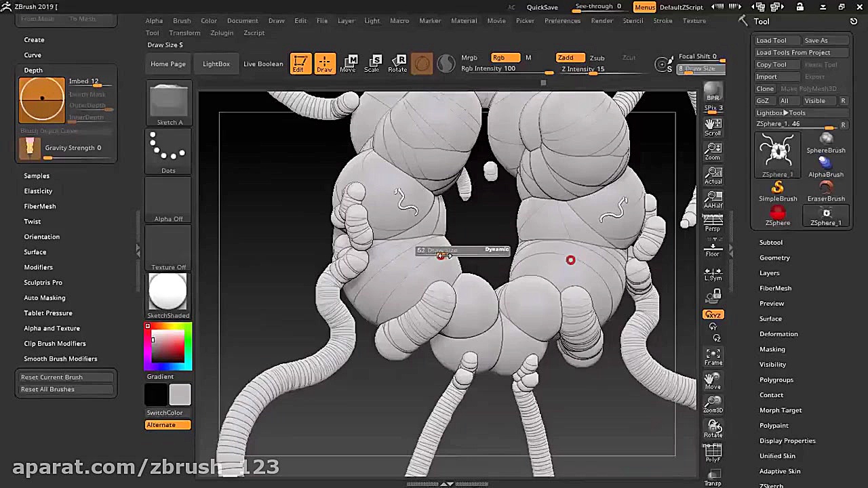Click the Frame view icon

pos(713,357)
